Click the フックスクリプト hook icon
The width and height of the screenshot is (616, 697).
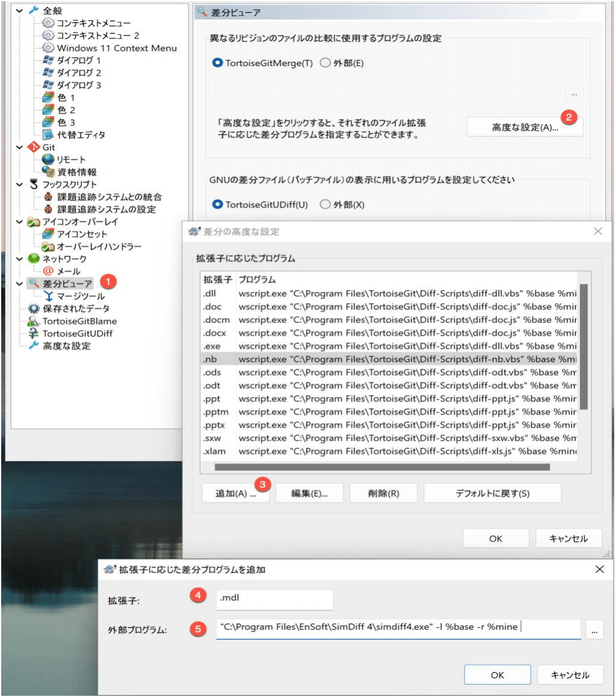coord(34,184)
